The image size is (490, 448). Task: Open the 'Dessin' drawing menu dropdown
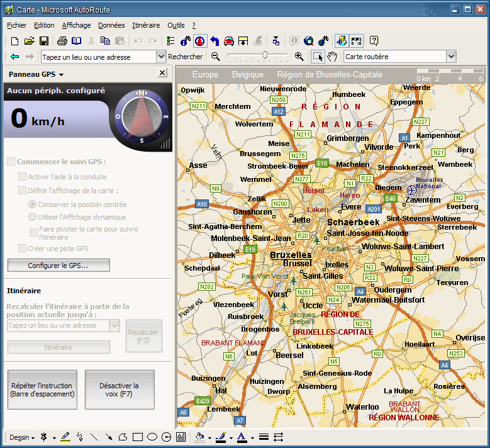point(22,437)
